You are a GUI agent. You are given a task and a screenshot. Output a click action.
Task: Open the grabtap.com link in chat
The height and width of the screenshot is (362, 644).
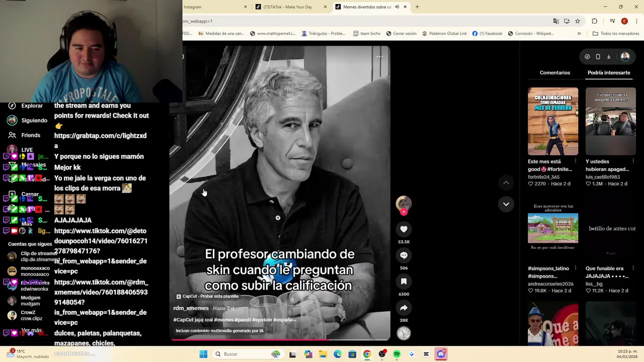(100, 140)
